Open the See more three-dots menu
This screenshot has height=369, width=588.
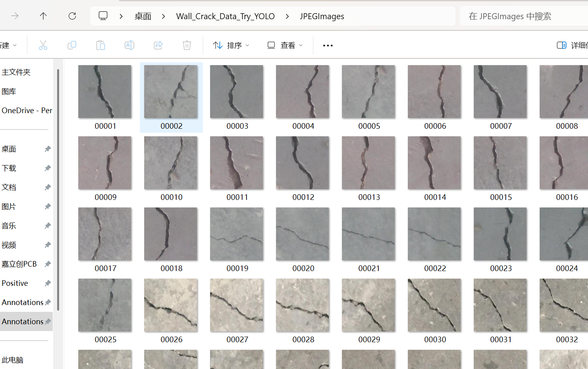coord(328,46)
